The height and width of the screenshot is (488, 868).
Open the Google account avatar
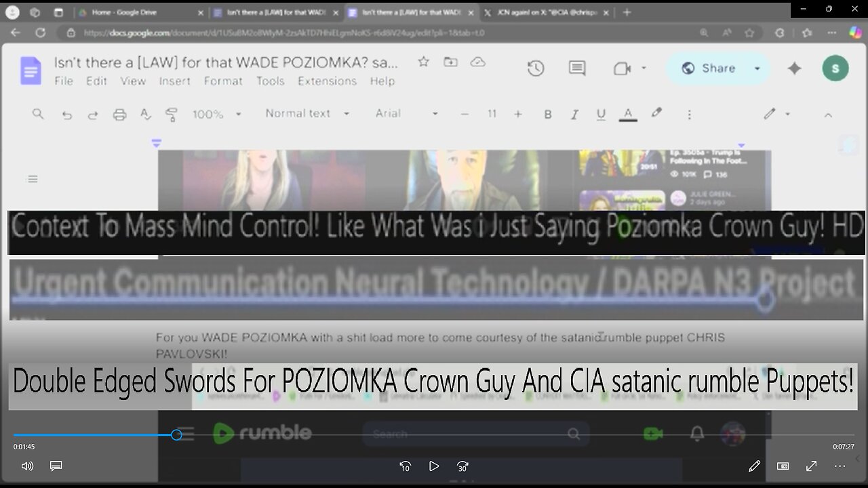click(x=835, y=68)
